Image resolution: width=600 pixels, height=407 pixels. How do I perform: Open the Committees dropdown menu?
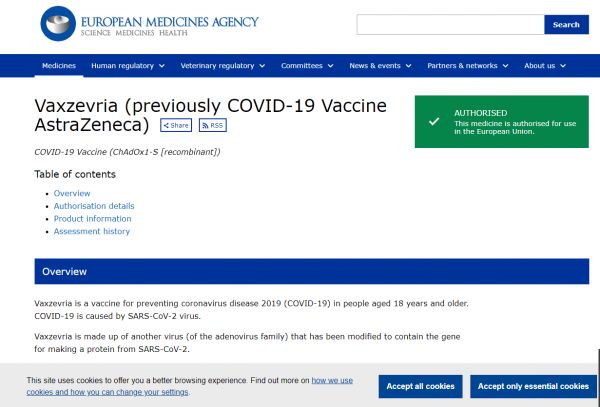306,66
